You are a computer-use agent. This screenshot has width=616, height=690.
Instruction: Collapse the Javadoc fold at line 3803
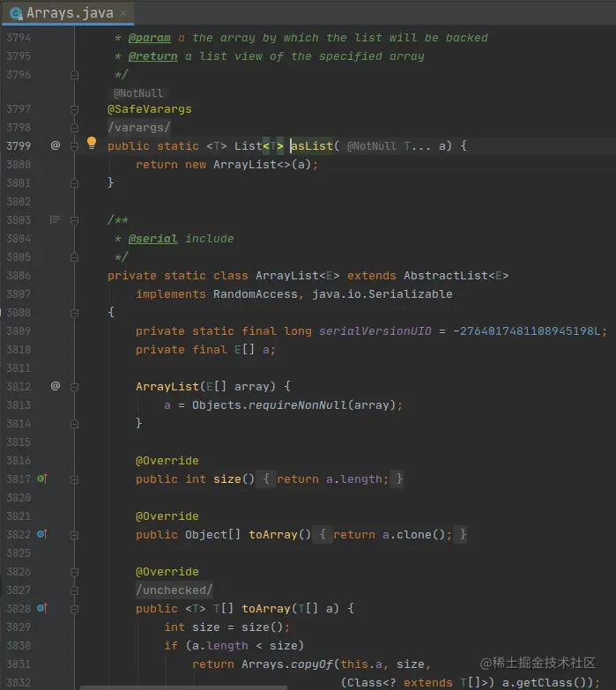(74, 220)
